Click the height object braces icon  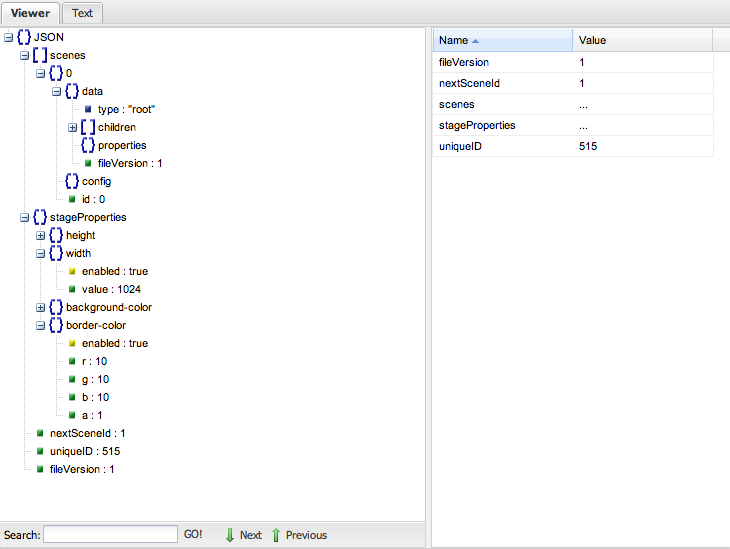pyautogui.click(x=56, y=235)
